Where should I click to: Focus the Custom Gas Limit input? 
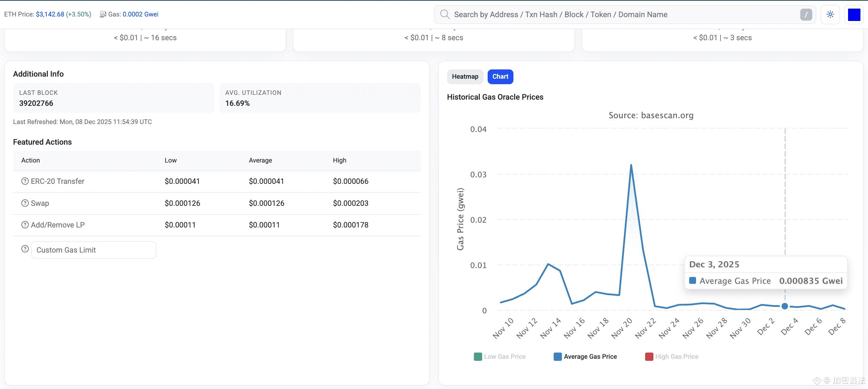point(94,250)
